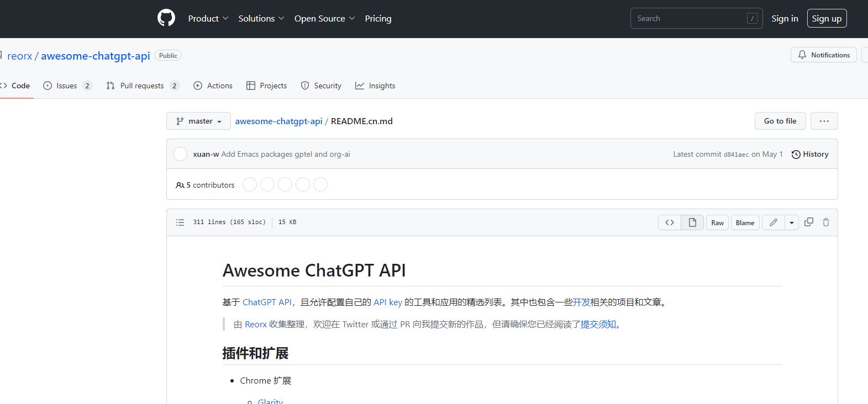The width and height of the screenshot is (868, 404).
Task: Click the Sign up button
Action: pos(827,18)
